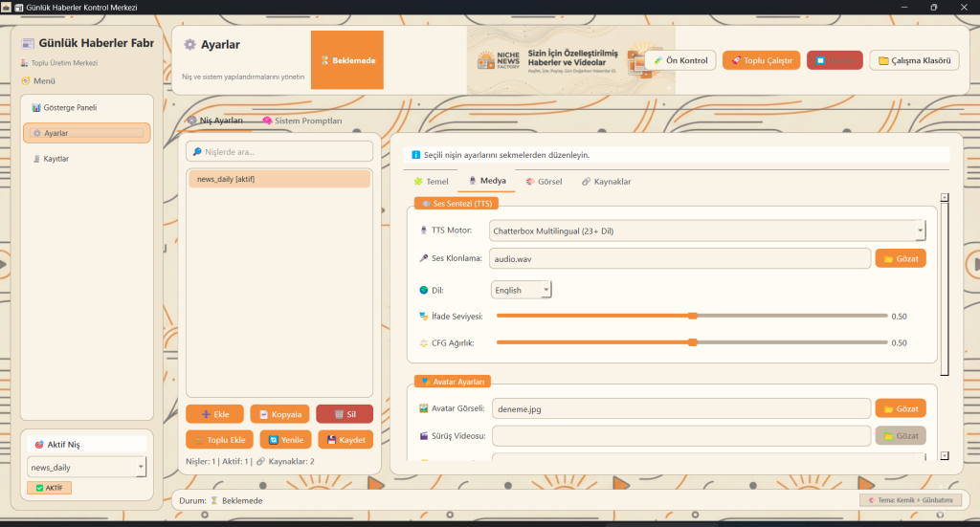This screenshot has width=980, height=527.
Task: Click the Ekle button with plus icon
Action: click(214, 414)
